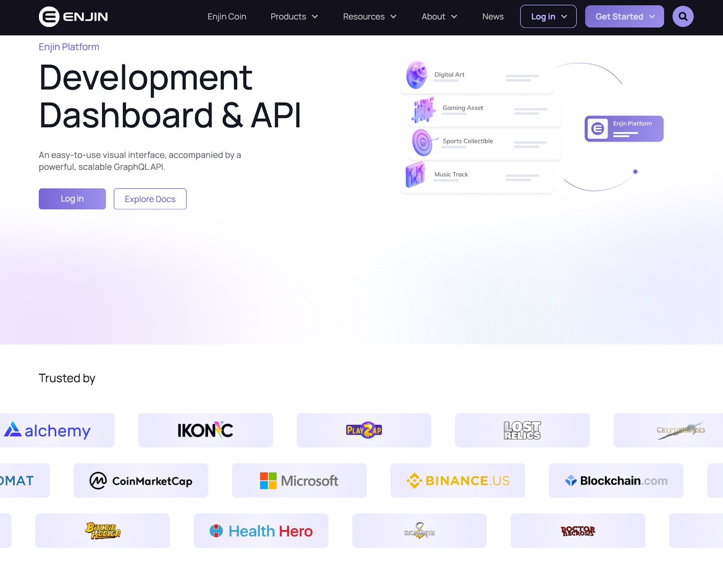This screenshot has height=588, width=723.
Task: Click the Enjin logo in the header
Action: click(x=73, y=17)
